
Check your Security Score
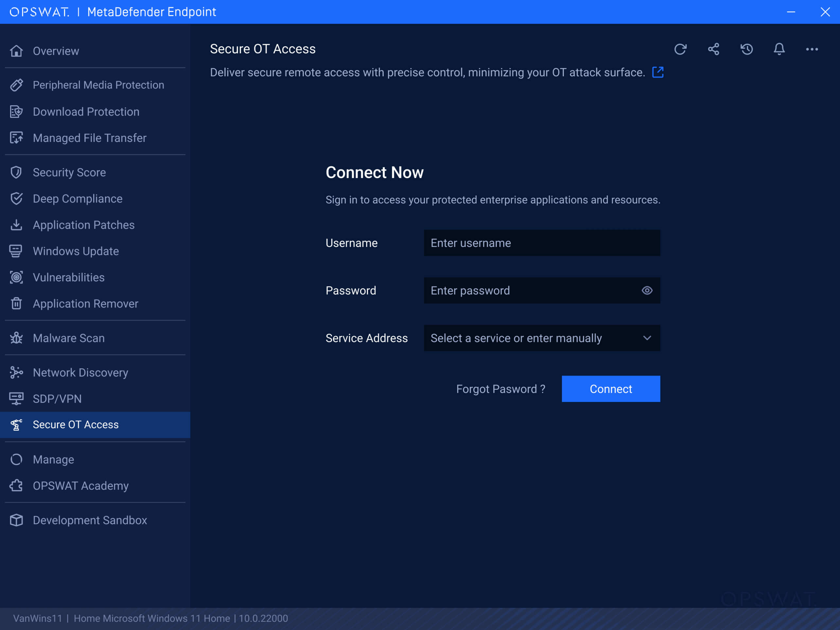pyautogui.click(x=69, y=172)
